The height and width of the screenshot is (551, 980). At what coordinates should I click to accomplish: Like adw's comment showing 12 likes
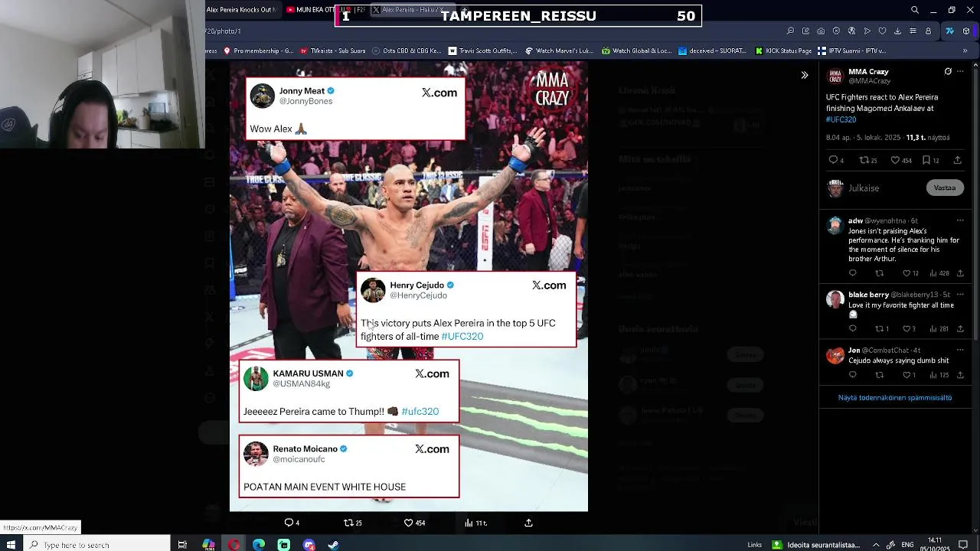(x=910, y=273)
